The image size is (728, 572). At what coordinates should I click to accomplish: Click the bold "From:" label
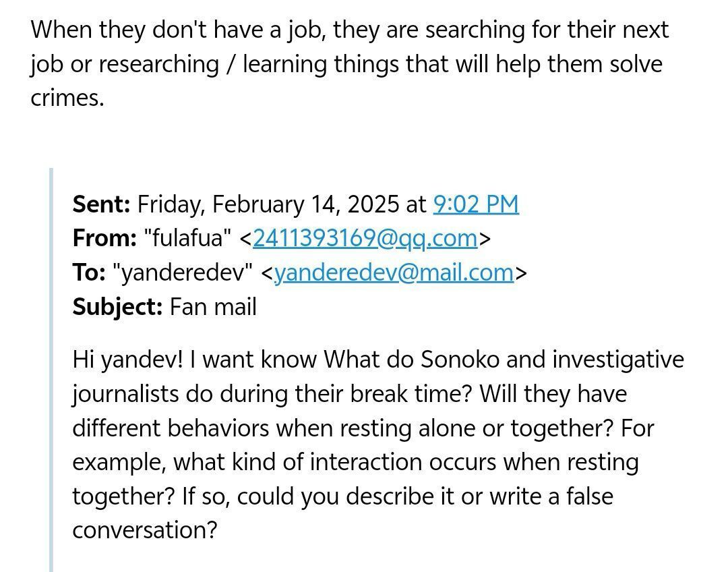click(104, 238)
